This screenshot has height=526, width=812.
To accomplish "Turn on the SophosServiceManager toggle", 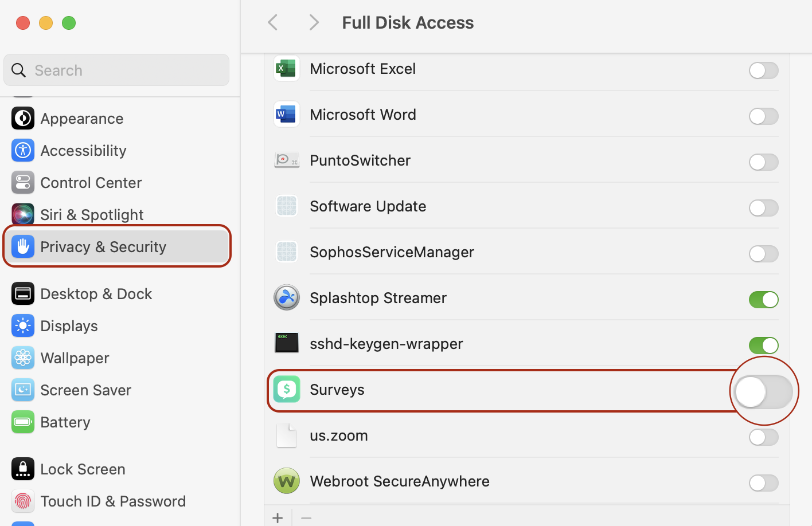I will pos(763,254).
